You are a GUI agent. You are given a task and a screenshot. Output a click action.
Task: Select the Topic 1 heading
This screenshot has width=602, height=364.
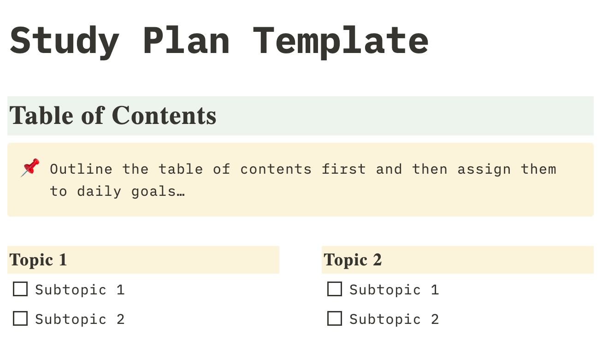tap(38, 260)
